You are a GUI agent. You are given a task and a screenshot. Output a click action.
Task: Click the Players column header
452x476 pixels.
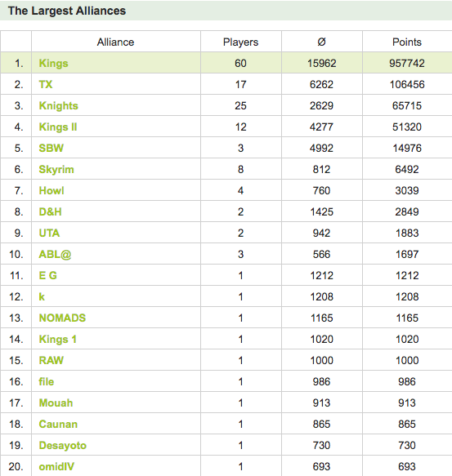click(x=240, y=42)
